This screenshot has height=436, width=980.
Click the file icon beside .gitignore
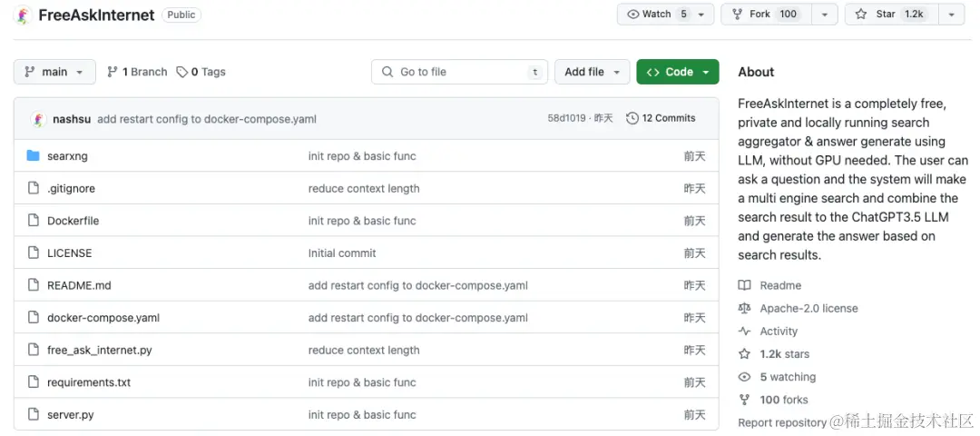point(34,188)
